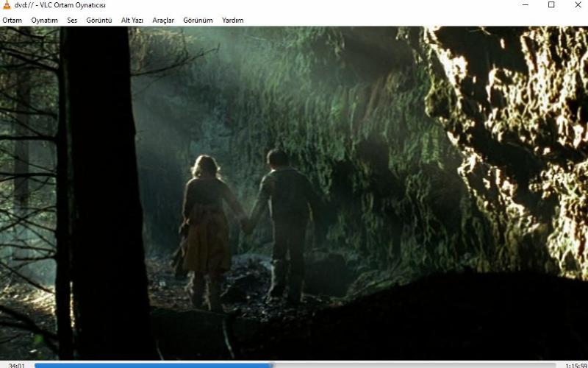Open the Araçlar menu
The width and height of the screenshot is (588, 368).
(x=163, y=21)
